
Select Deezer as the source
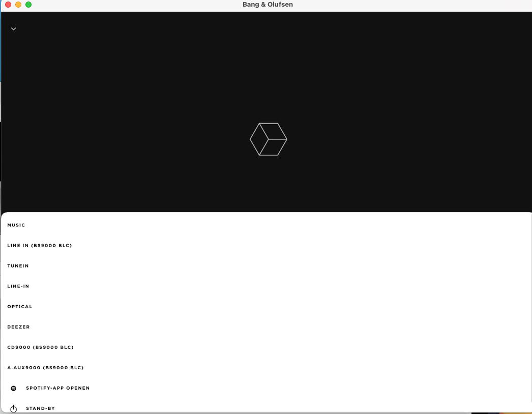tap(19, 327)
